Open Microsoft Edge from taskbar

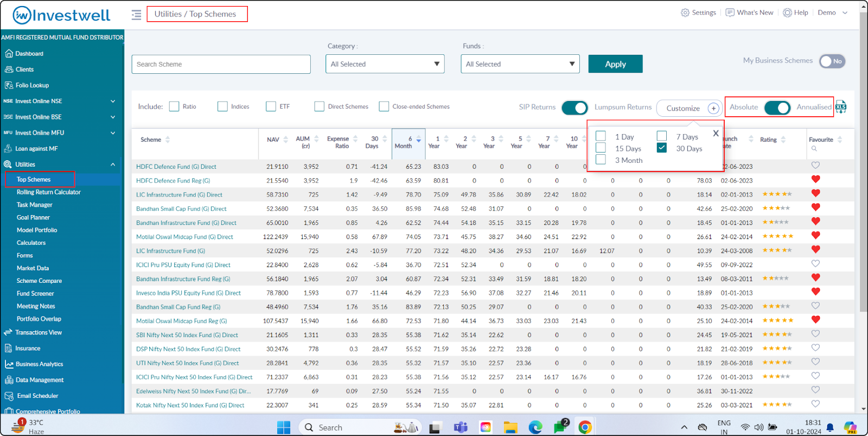pyautogui.click(x=535, y=427)
